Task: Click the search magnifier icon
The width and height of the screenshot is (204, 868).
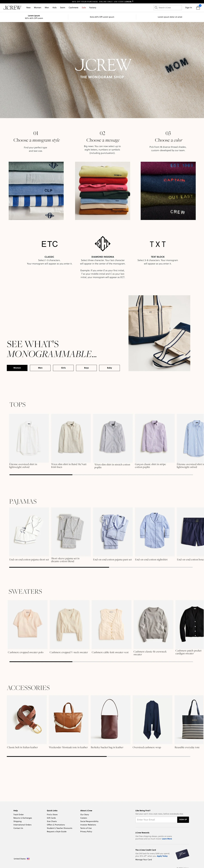Action: [156, 7]
